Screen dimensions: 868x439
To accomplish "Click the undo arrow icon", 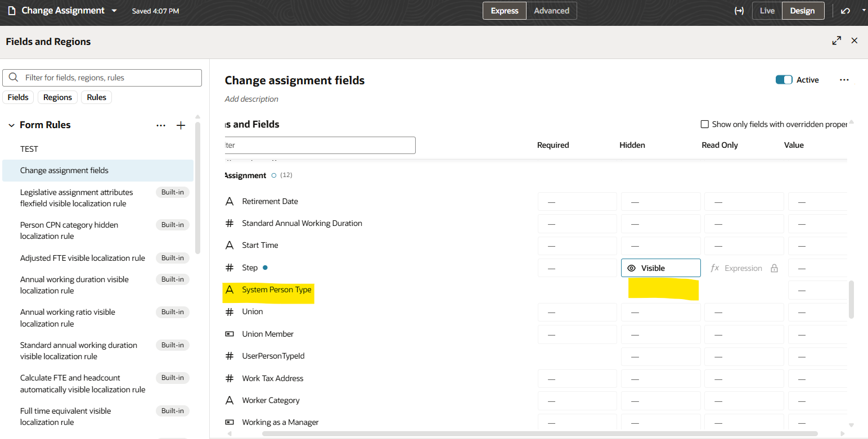I will click(845, 11).
